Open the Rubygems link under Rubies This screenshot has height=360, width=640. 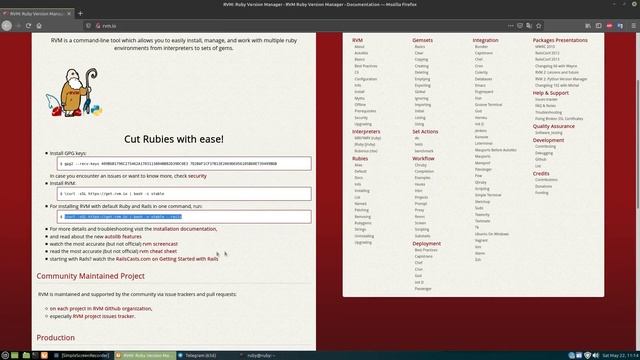363,223
